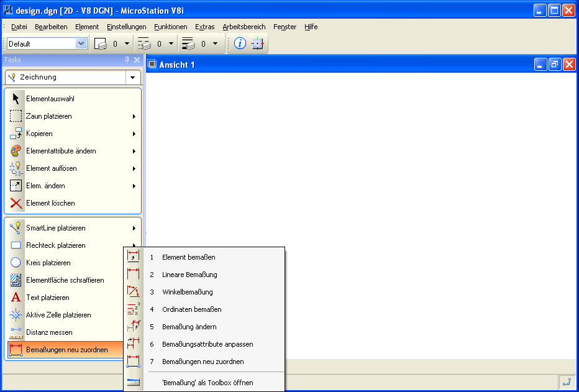
Task: Click the Kreis platzieren circle icon
Action: click(x=16, y=263)
